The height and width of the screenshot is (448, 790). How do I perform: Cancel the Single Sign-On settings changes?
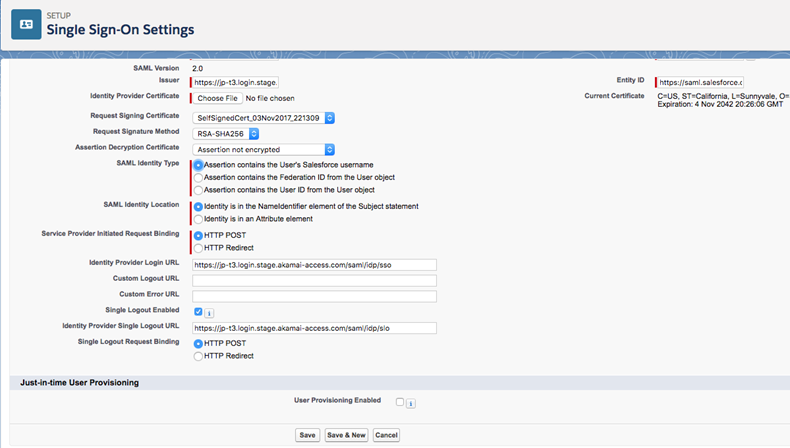pyautogui.click(x=386, y=435)
